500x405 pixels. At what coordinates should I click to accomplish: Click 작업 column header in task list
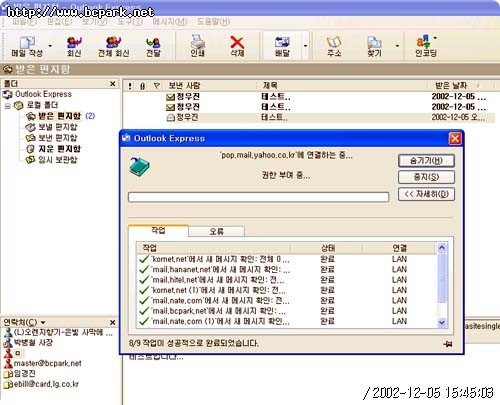(x=213, y=248)
